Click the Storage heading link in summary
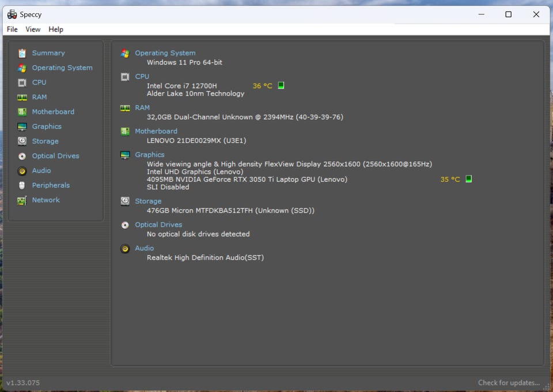 click(x=148, y=201)
